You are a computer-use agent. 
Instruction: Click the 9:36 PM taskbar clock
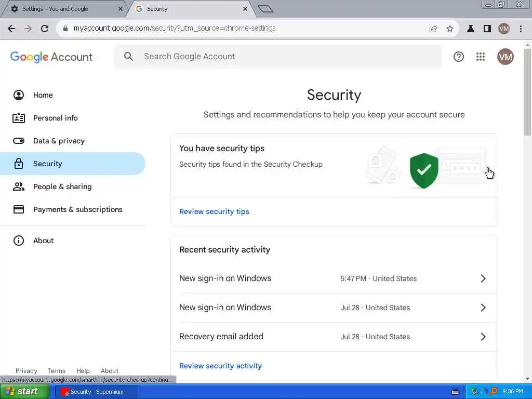pos(513,392)
